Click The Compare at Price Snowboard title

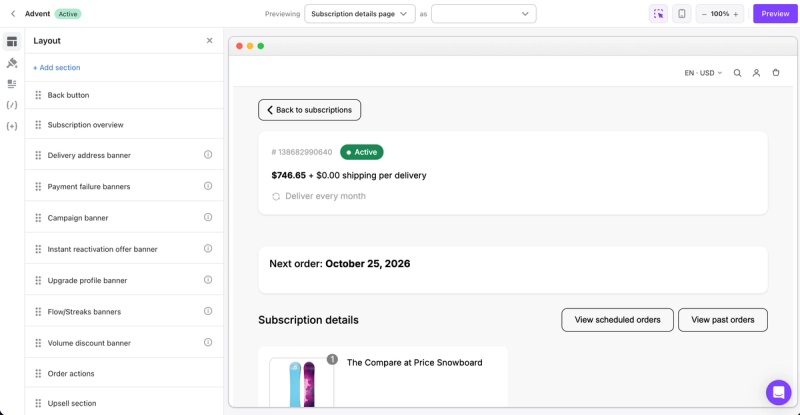[414, 362]
